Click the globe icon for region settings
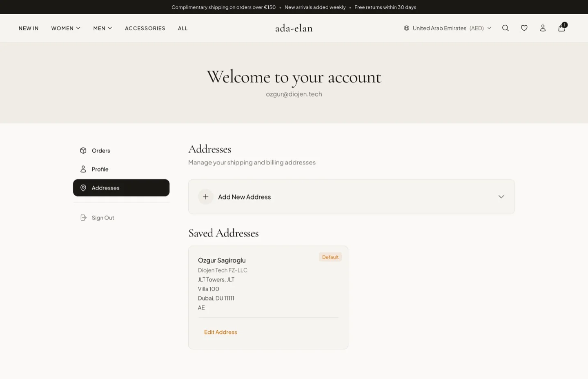 pyautogui.click(x=406, y=28)
